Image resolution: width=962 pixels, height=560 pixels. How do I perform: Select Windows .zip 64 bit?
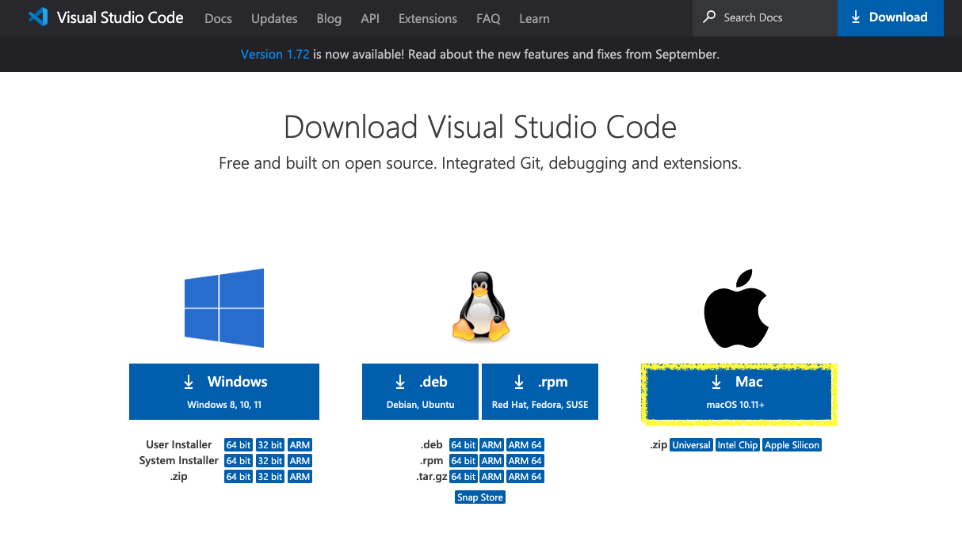coord(239,477)
